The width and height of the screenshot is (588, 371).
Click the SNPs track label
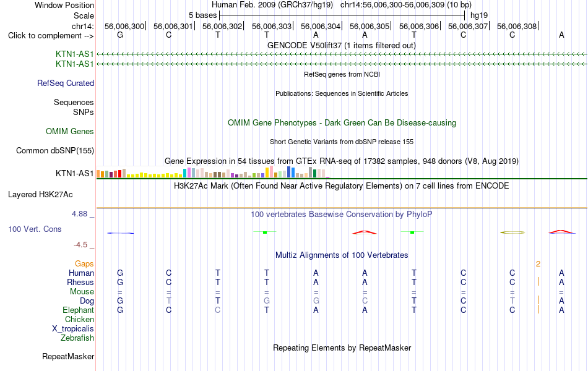pos(84,112)
